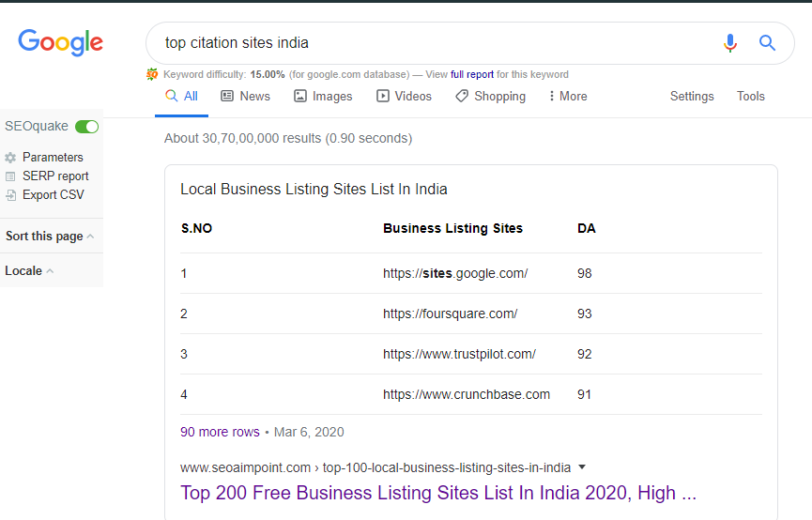The image size is (812, 520).
Task: Open the Settings menu
Action: [x=692, y=97]
